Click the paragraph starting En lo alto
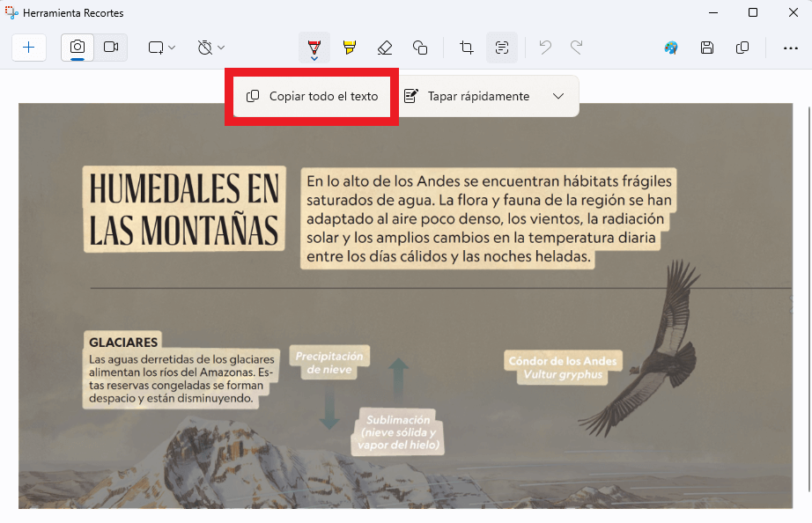The image size is (812, 523). (x=489, y=218)
